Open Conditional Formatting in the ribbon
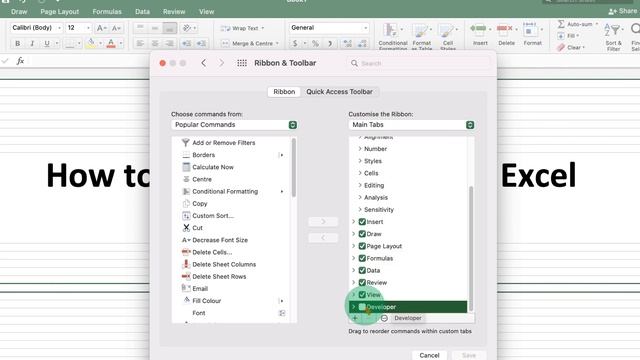The image size is (640, 360). pos(393,36)
